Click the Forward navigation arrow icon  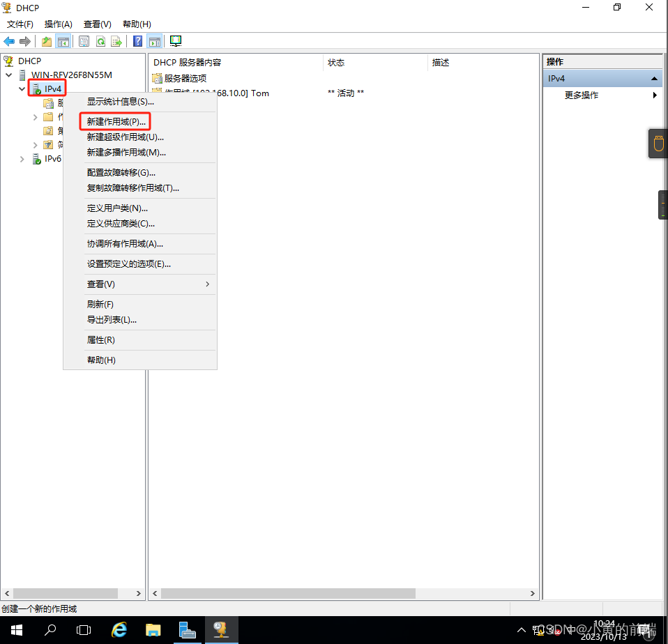coord(26,41)
